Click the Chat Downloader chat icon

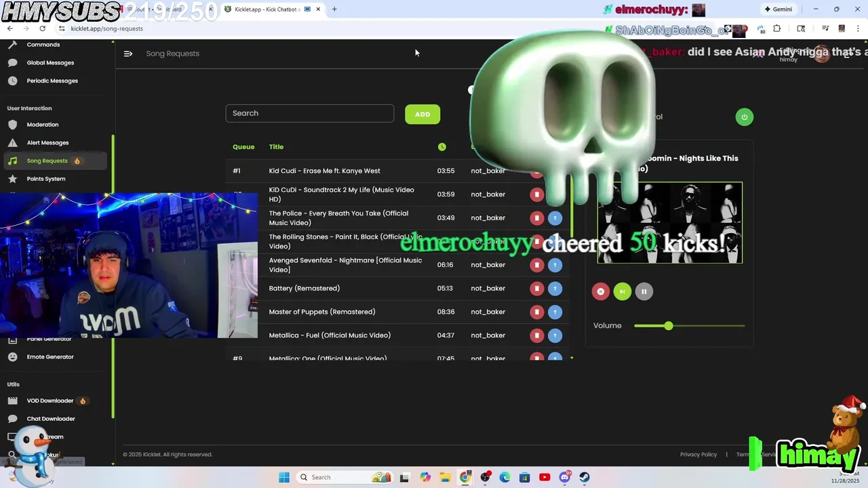12,419
